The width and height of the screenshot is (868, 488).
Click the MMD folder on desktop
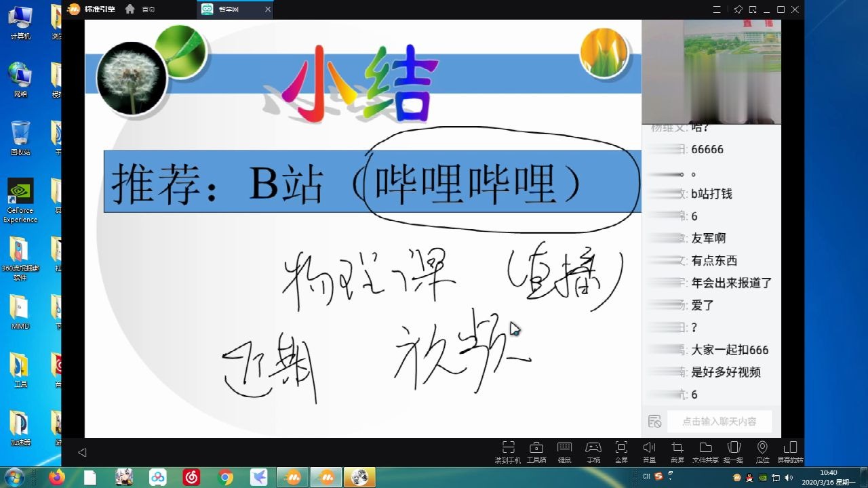(20, 312)
